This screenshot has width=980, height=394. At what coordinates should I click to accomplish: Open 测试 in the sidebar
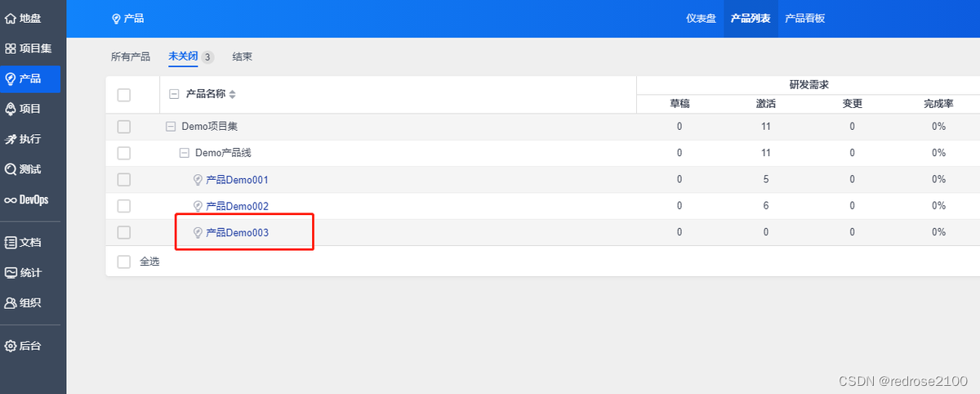tap(23, 169)
